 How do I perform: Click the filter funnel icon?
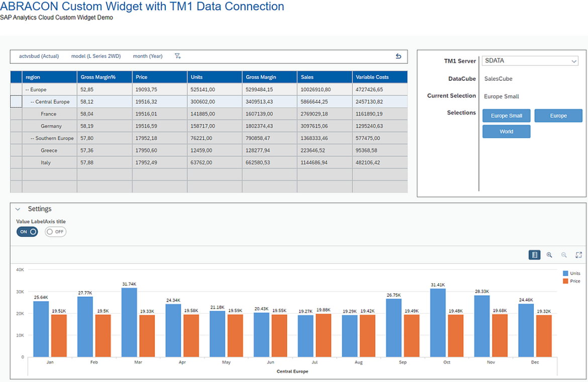[x=177, y=56]
